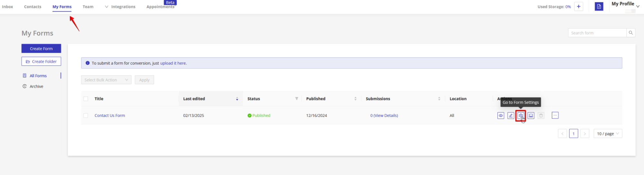Screen dimensions: 644x175
Task: Open Archive in the left sidebar
Action: point(36,87)
